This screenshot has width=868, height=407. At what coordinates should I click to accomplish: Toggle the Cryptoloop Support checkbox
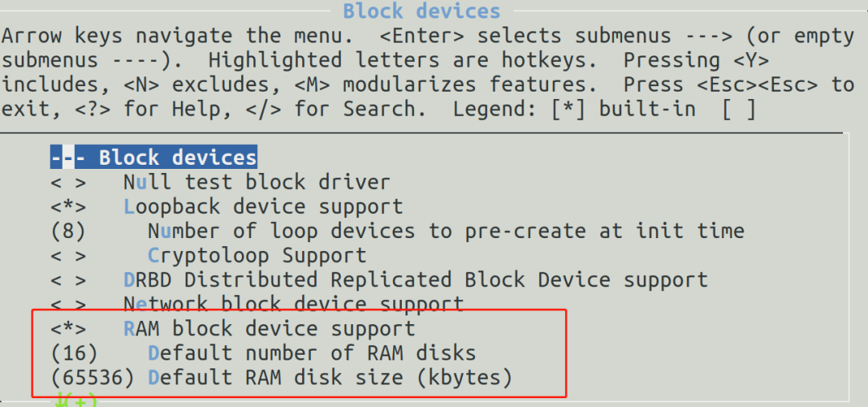68,256
